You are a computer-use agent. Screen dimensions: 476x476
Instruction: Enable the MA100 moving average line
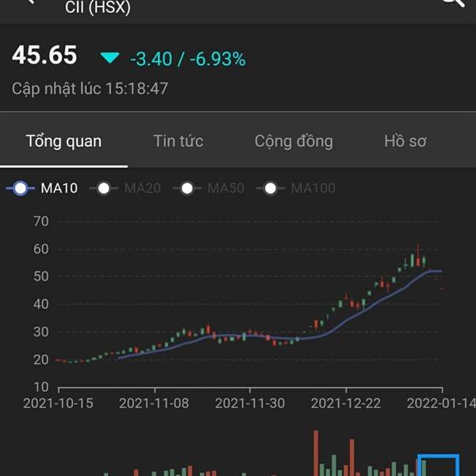[x=296, y=188]
